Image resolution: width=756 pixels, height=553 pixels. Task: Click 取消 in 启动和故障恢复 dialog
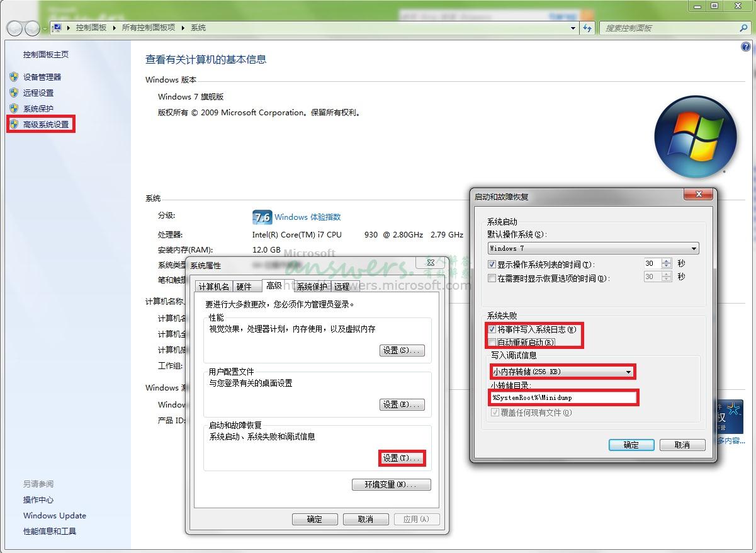click(x=682, y=445)
